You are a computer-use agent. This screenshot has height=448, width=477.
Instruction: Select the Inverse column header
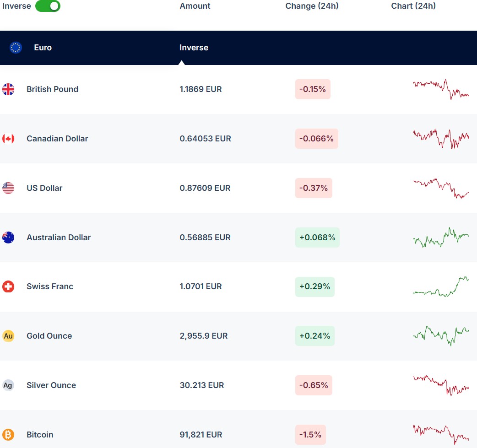click(194, 48)
